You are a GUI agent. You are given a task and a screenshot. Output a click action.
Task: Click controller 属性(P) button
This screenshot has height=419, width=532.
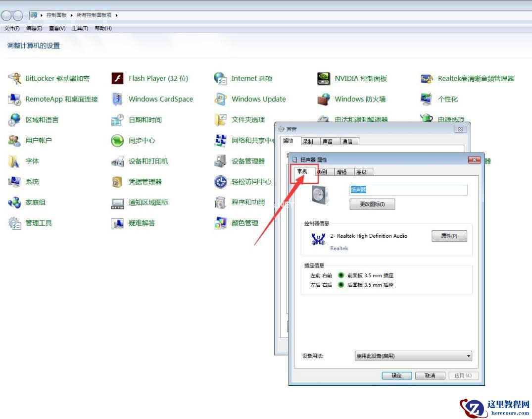[449, 236]
